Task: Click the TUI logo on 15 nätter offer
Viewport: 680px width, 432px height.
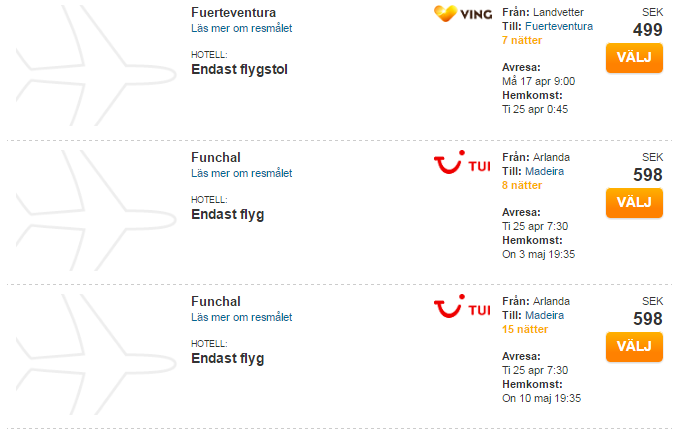Action: pyautogui.click(x=462, y=306)
